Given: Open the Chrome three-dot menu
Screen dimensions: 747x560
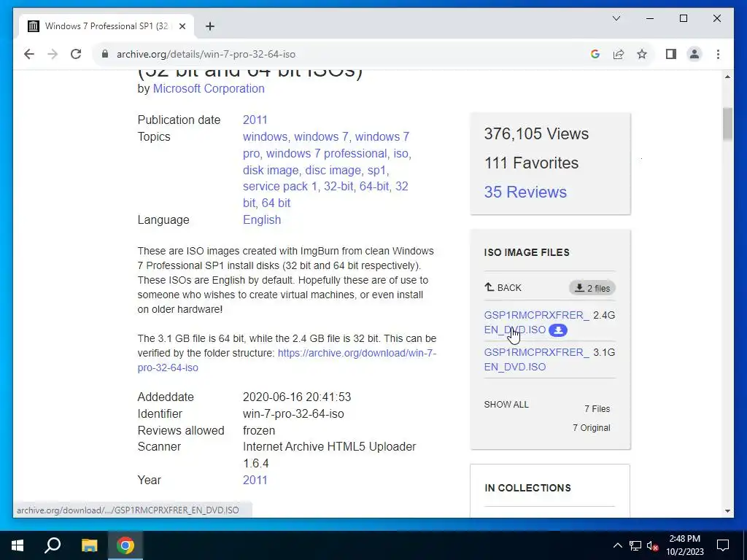Looking at the screenshot, I should 718,54.
